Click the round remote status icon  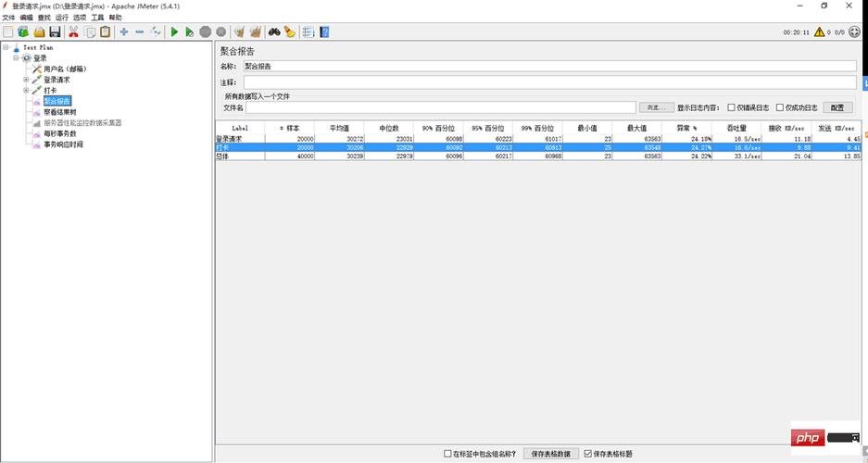pos(855,32)
